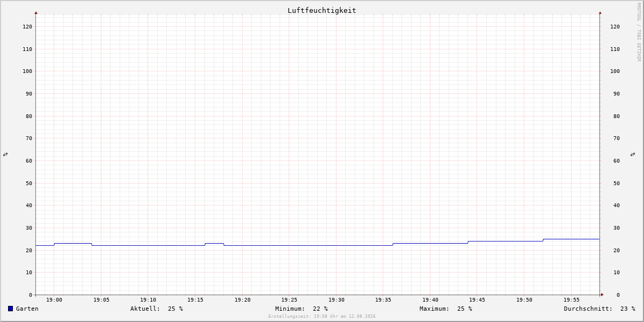Click the left percent axis unit symbol

5,154
